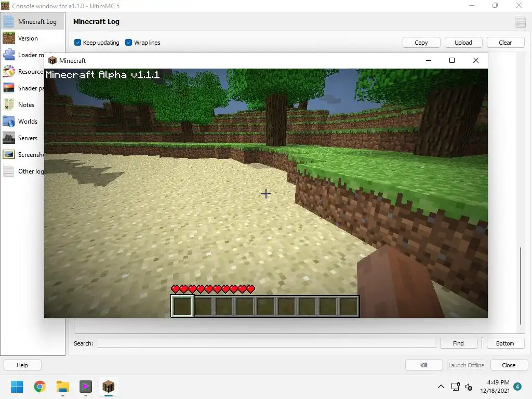Open the Minecraft Log page icon
The height and width of the screenshot is (399, 532).
click(8, 21)
